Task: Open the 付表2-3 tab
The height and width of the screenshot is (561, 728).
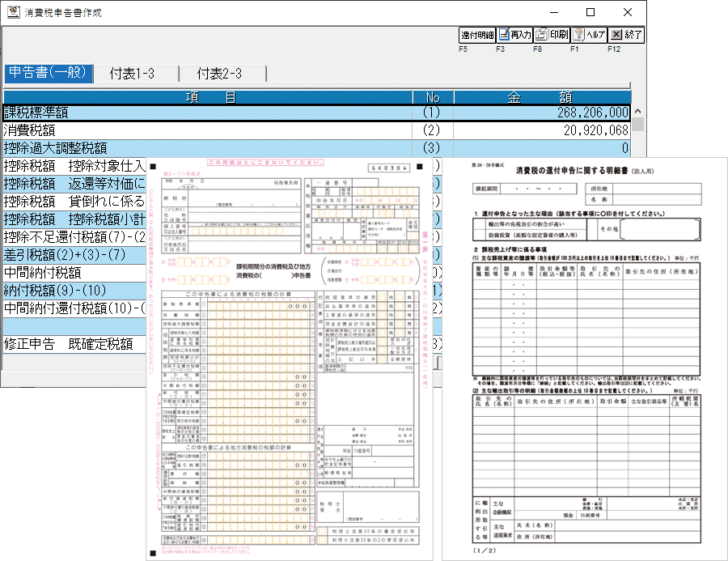Action: pos(223,74)
